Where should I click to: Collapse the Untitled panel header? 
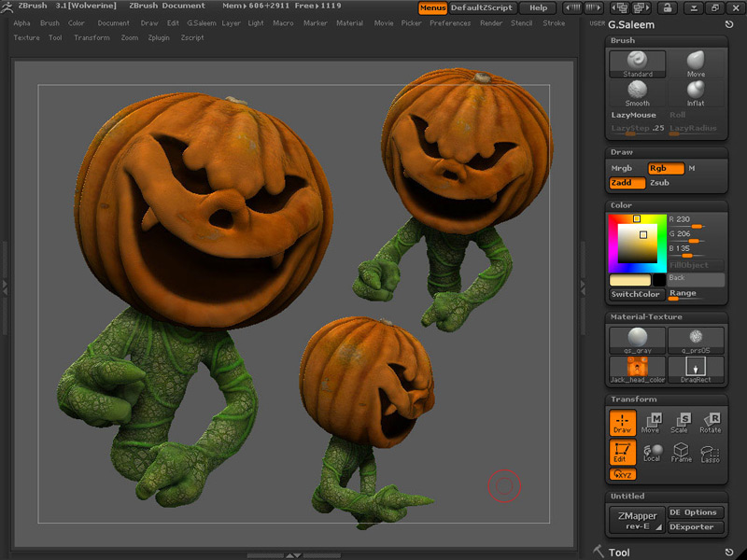pyautogui.click(x=667, y=497)
